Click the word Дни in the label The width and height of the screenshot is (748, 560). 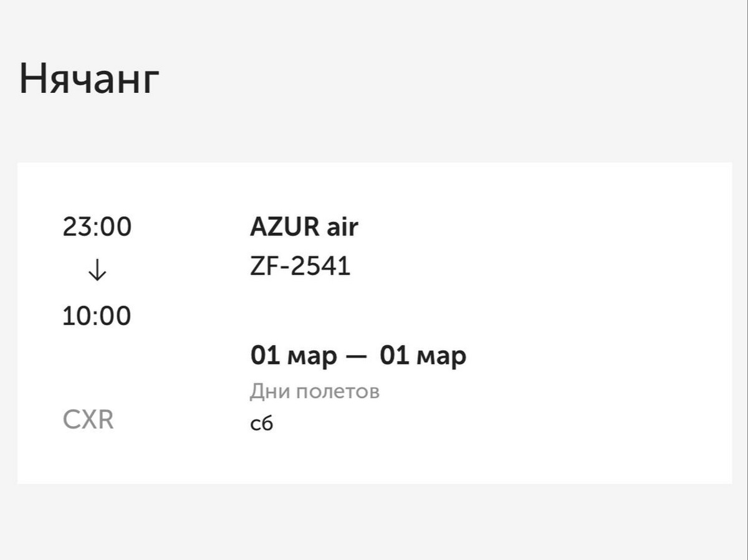[269, 392]
